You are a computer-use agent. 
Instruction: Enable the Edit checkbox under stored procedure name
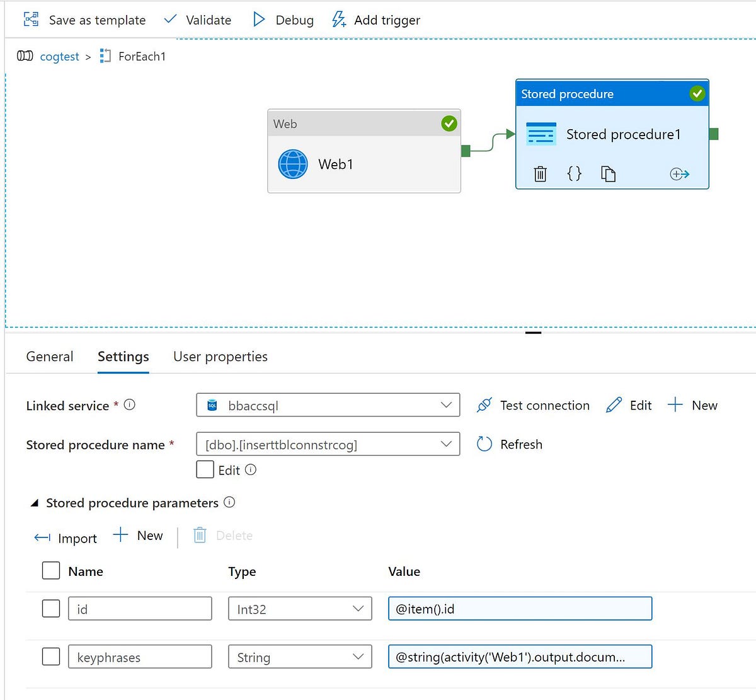click(205, 469)
